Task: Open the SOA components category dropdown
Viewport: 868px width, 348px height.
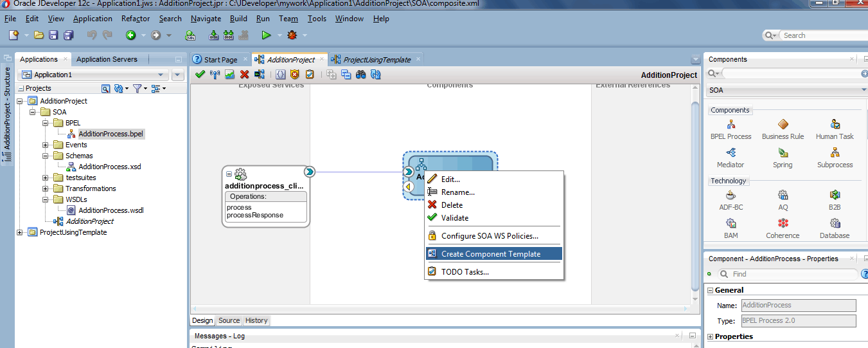Action: click(786, 90)
